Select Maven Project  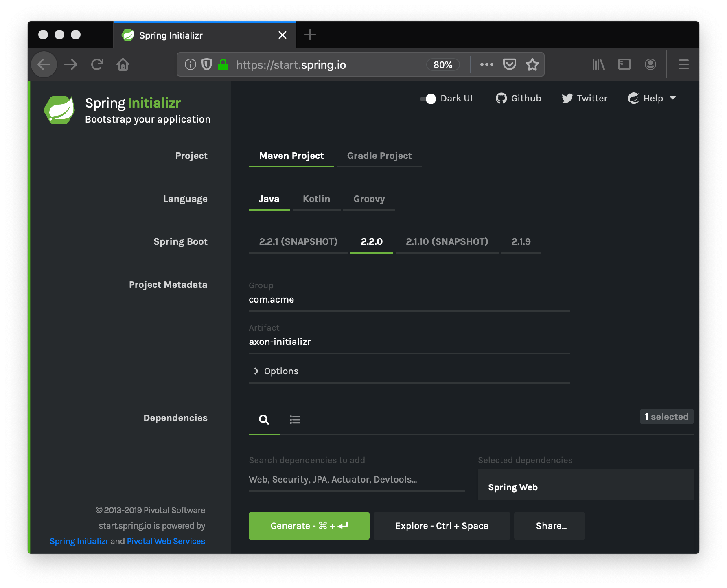tap(291, 156)
